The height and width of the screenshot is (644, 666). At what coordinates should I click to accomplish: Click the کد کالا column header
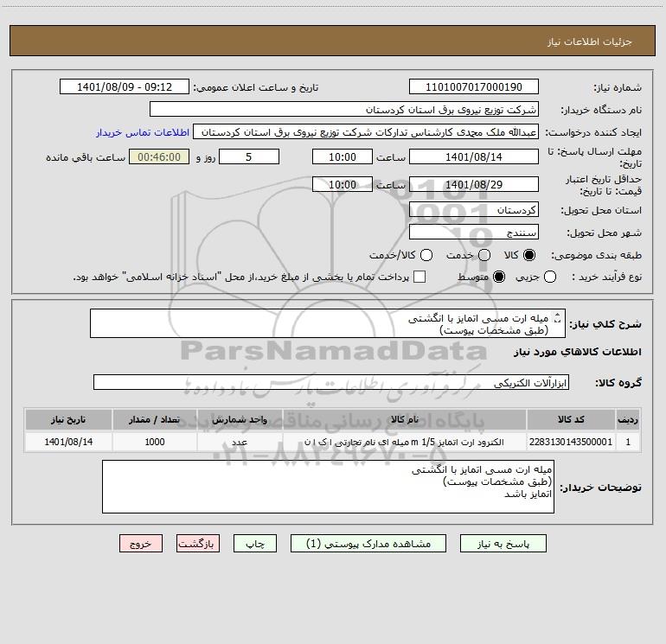(571, 419)
